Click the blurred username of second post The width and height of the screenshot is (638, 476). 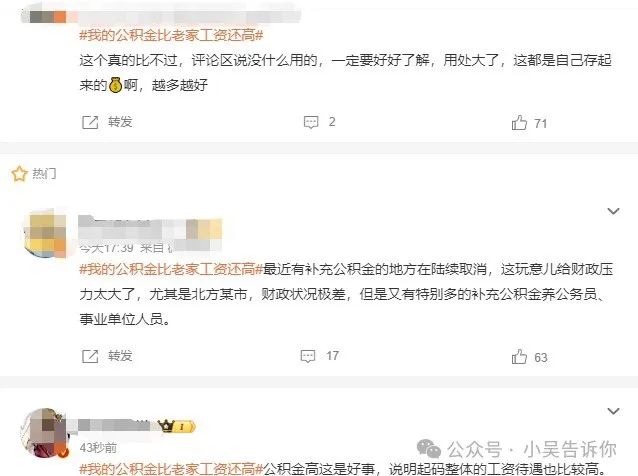(x=150, y=229)
